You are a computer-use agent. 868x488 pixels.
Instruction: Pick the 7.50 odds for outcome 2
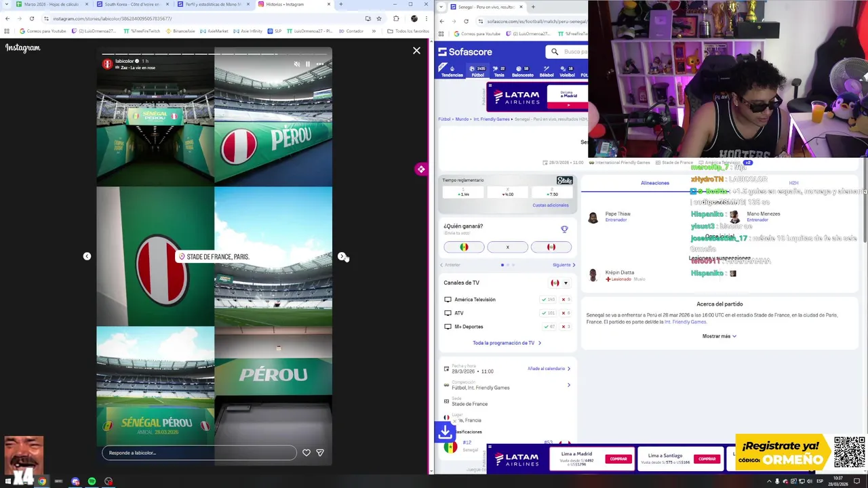[x=552, y=192]
